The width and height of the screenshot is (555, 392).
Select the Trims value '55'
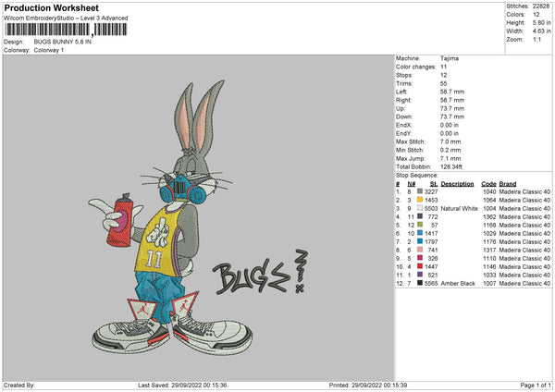(x=443, y=83)
